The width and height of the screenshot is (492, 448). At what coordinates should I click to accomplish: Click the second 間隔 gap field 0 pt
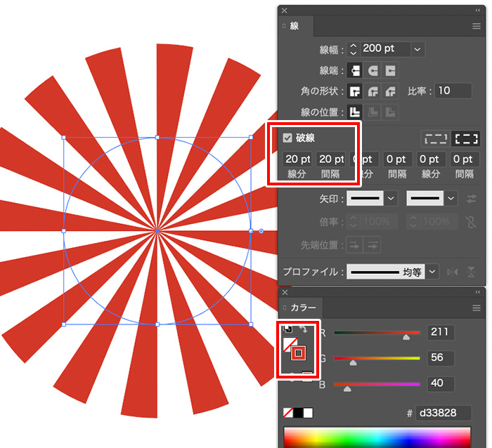pos(398,159)
